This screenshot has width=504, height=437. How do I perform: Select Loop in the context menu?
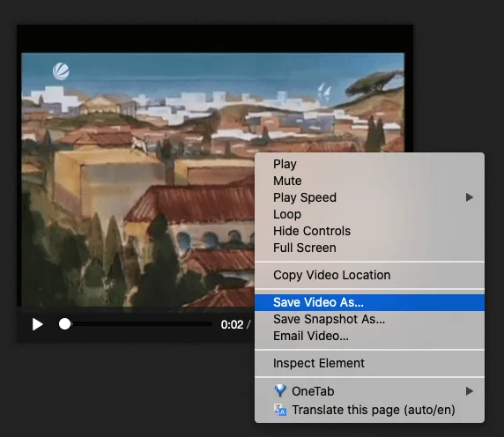(369, 214)
